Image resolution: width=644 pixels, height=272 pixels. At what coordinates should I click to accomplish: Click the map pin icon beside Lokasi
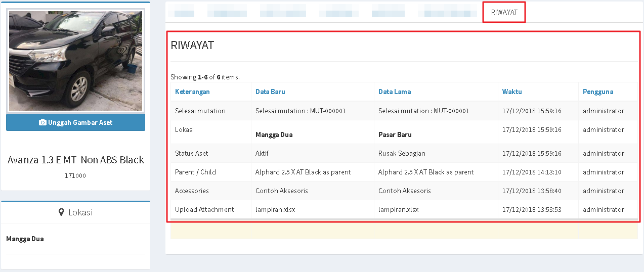(61, 212)
